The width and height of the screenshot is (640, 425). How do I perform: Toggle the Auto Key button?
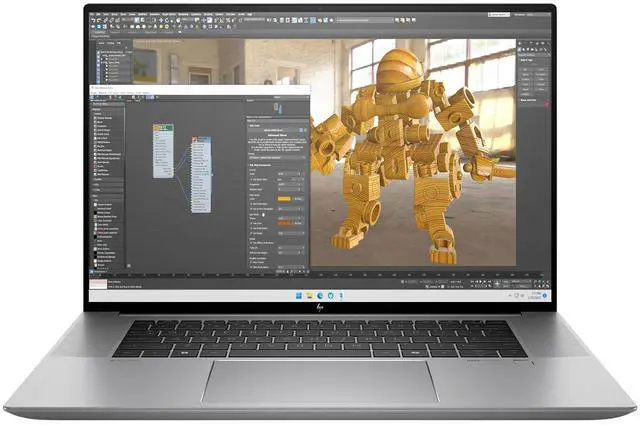click(x=506, y=282)
